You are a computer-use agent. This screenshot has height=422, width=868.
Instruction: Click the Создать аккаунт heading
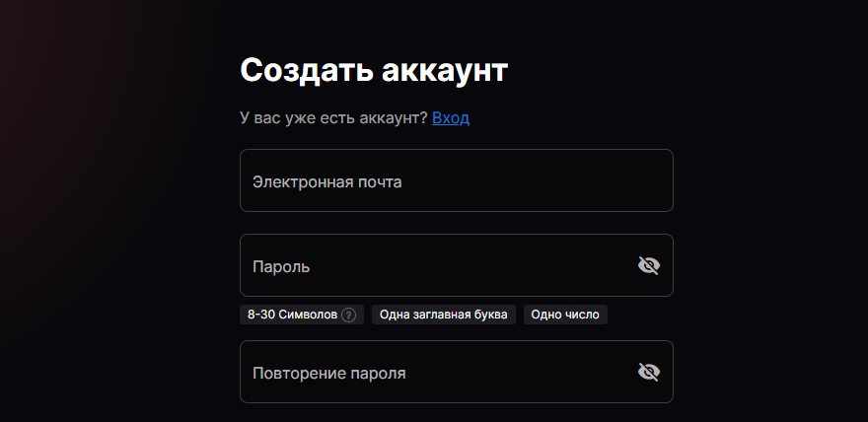[374, 70]
